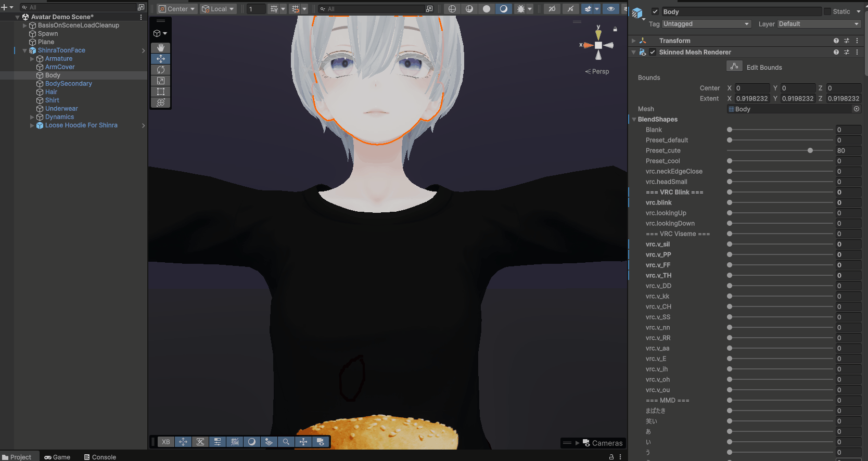Select Loose Hoodie For Shinra object
The width and height of the screenshot is (868, 461).
81,125
